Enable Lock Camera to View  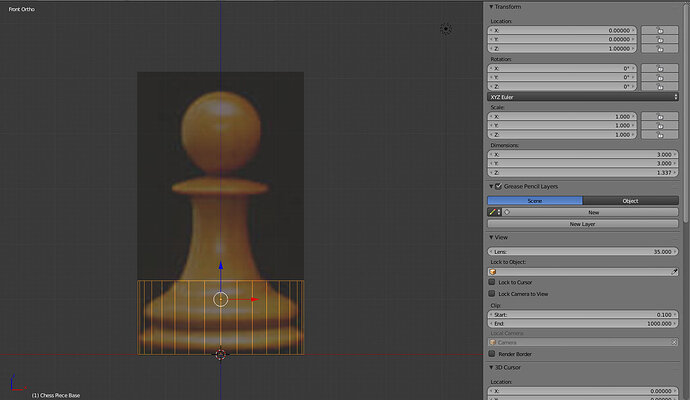(x=492, y=294)
